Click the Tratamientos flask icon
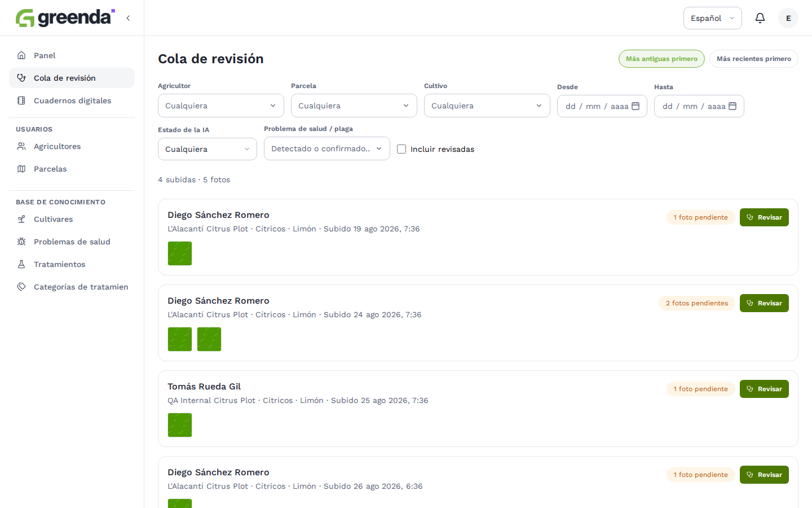The height and width of the screenshot is (508, 812). point(21,264)
